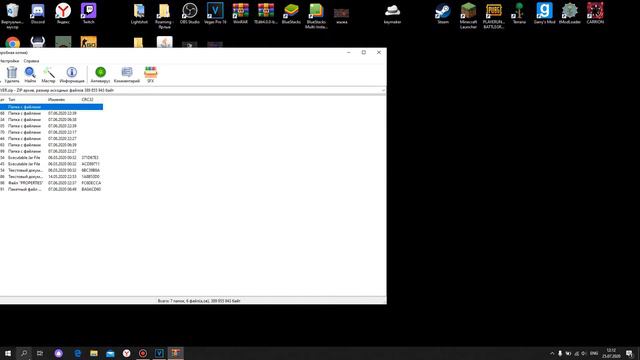
Task: Click the Комментарий (Comment) toolbar icon
Action: click(127, 75)
